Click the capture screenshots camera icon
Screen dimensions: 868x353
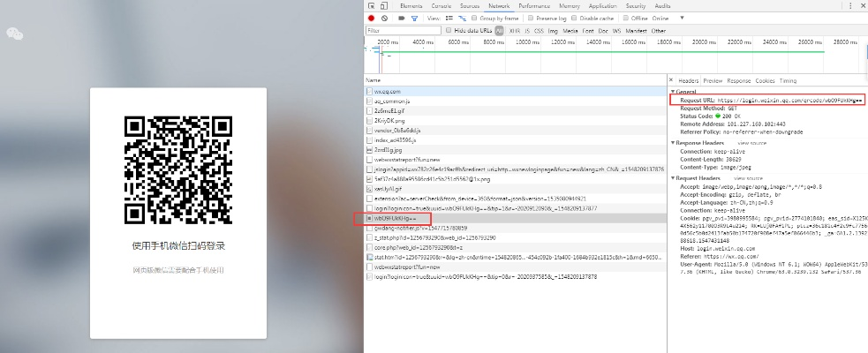tap(401, 18)
